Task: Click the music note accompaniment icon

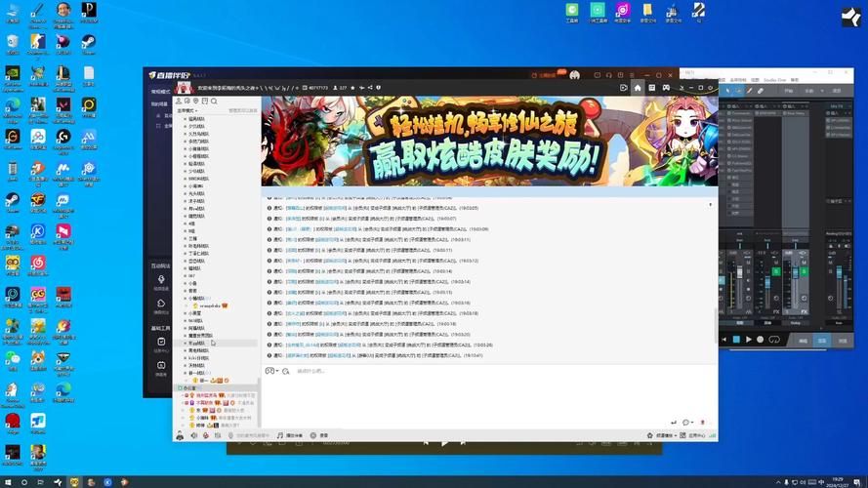Action: click(280, 435)
